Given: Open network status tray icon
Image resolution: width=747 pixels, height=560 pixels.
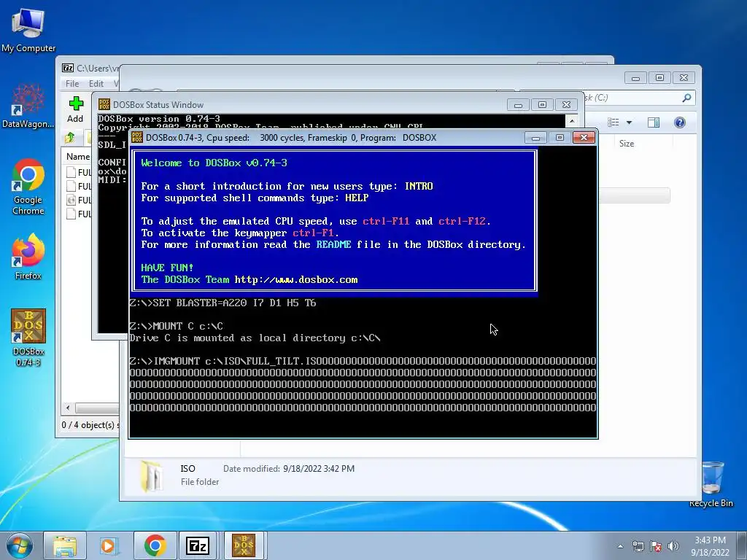Looking at the screenshot, I should coord(638,547).
